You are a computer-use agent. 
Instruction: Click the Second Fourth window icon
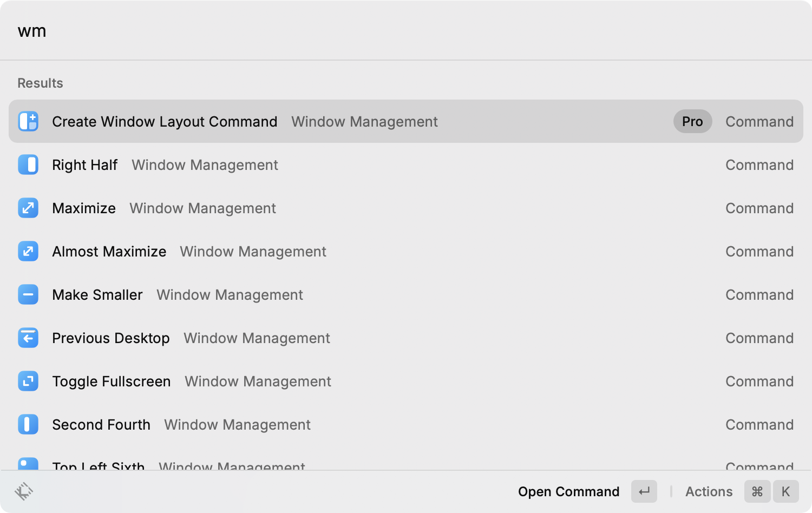28,424
